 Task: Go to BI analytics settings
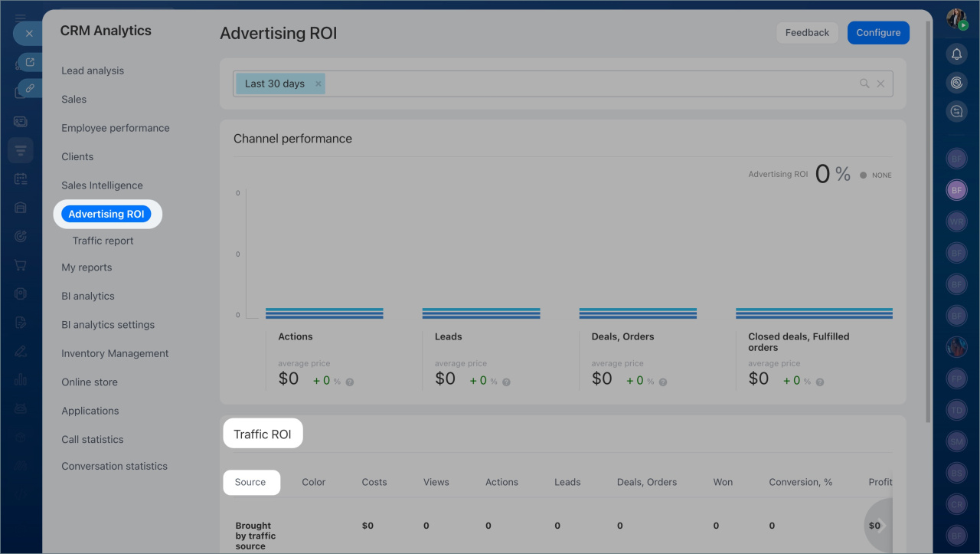coord(108,325)
